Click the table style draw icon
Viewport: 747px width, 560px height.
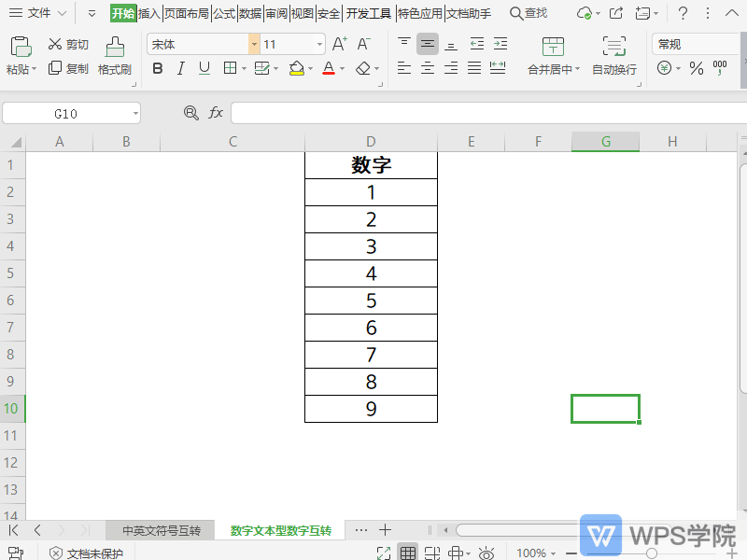coord(261,68)
